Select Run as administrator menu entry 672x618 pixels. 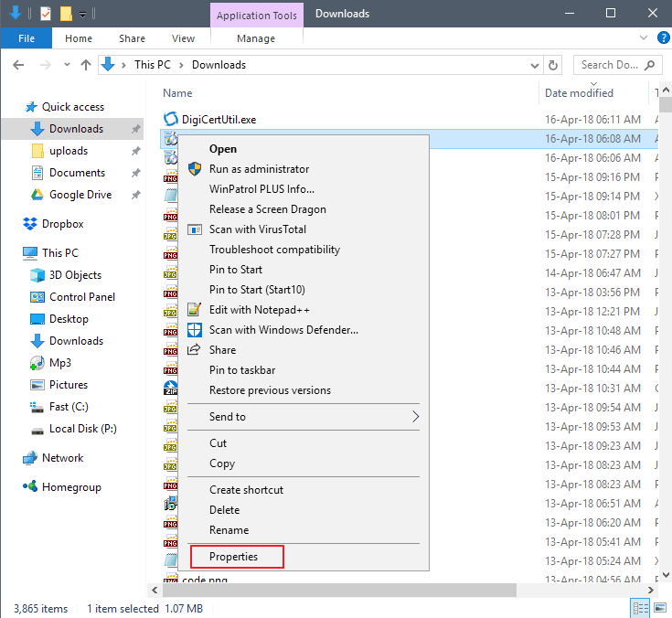coord(259,169)
